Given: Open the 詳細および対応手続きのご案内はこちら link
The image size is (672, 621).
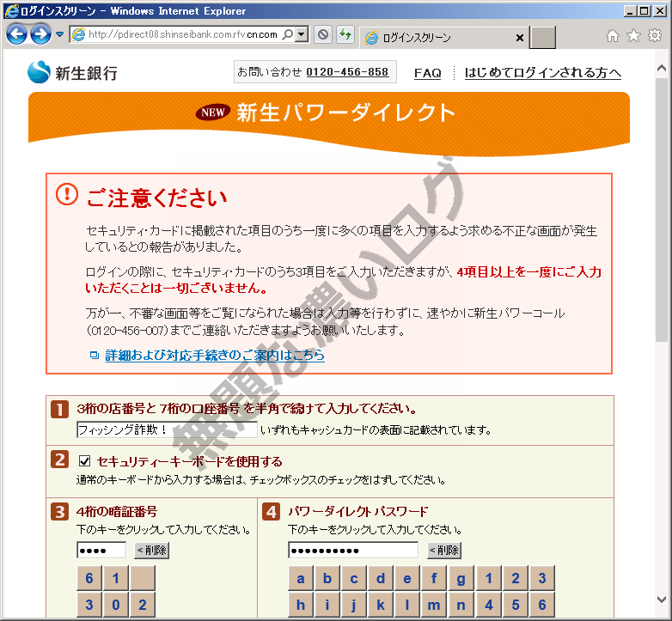Looking at the screenshot, I should coord(215,355).
